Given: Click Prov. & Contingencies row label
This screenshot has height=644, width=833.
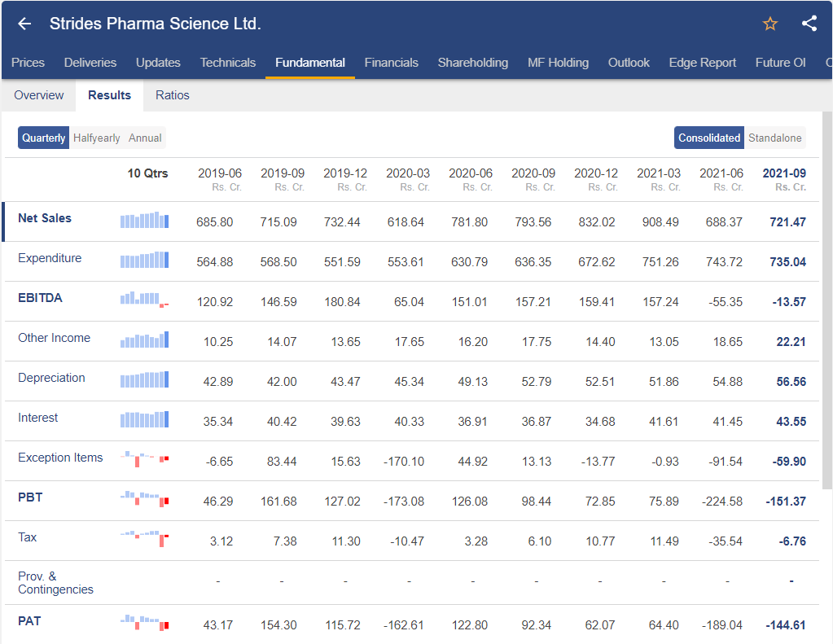Looking at the screenshot, I should tap(56, 583).
